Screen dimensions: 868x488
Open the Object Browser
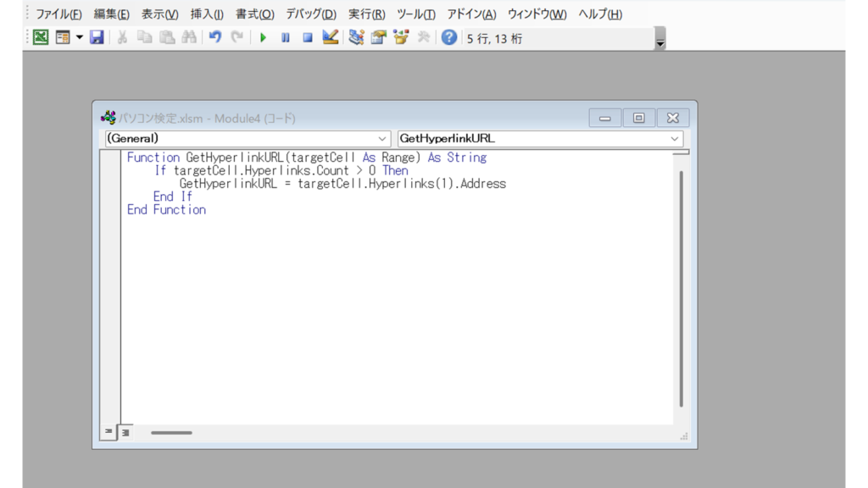tap(401, 37)
